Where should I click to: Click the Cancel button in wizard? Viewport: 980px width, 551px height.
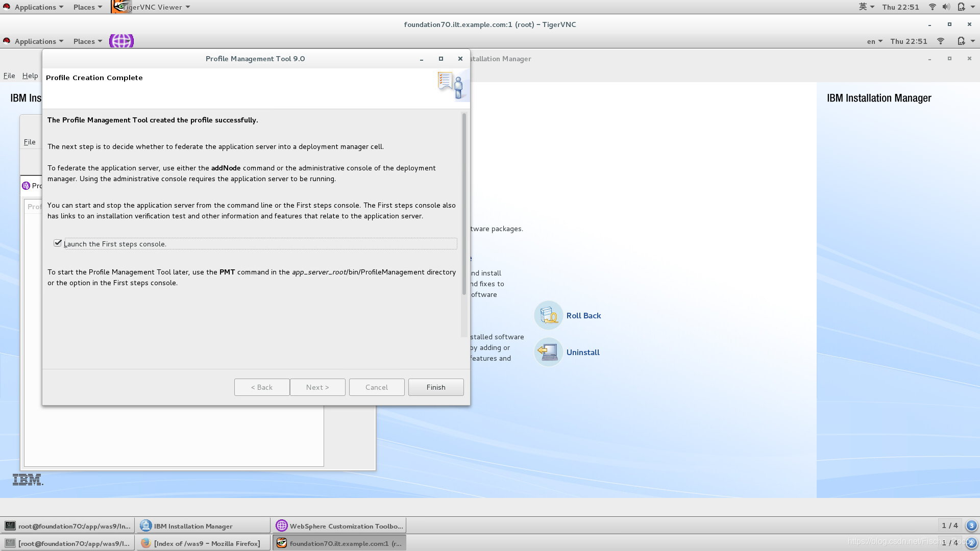pyautogui.click(x=377, y=387)
